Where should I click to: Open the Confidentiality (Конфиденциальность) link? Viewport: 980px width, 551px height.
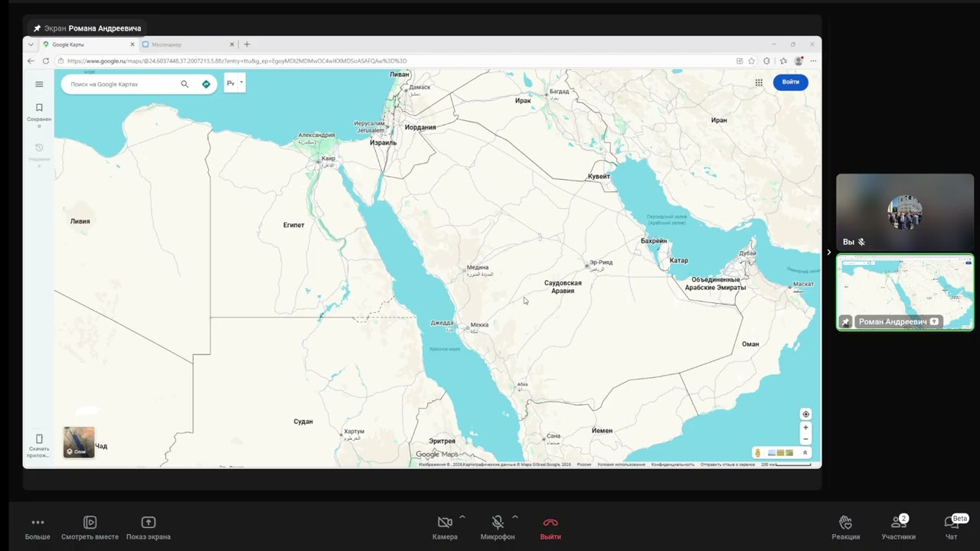pos(673,465)
